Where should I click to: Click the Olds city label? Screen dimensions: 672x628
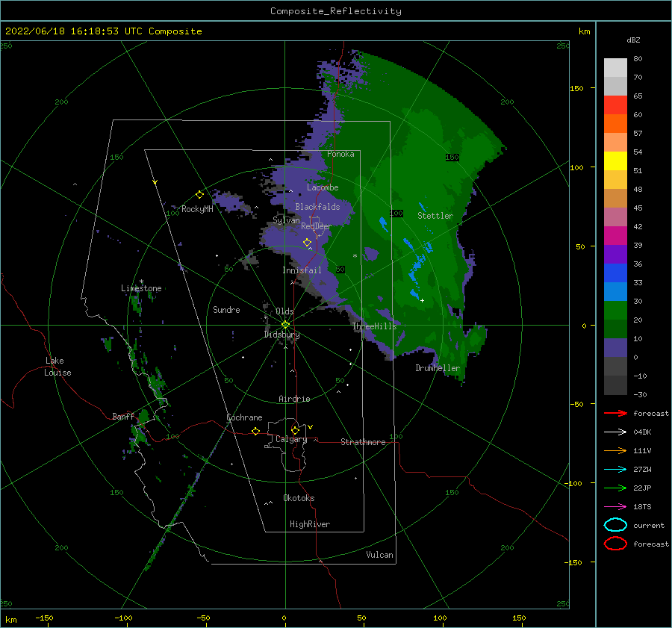tap(284, 311)
